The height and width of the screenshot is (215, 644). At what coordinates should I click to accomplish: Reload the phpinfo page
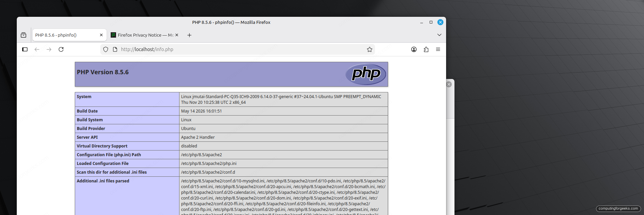61,49
